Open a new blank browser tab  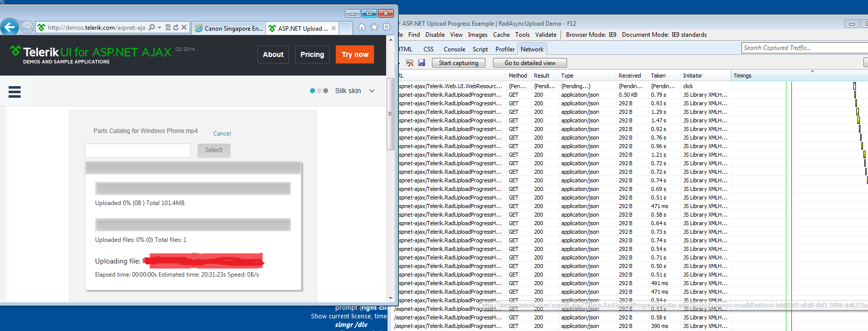(x=346, y=28)
